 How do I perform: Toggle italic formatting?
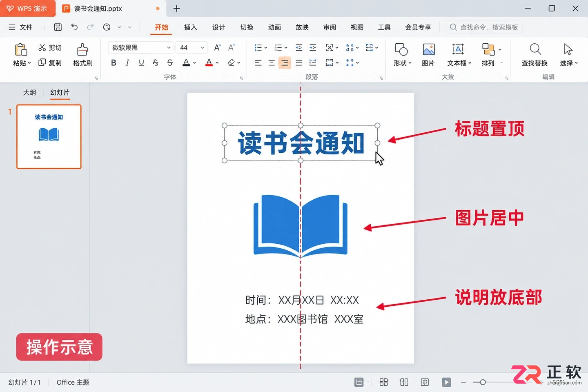[127, 62]
